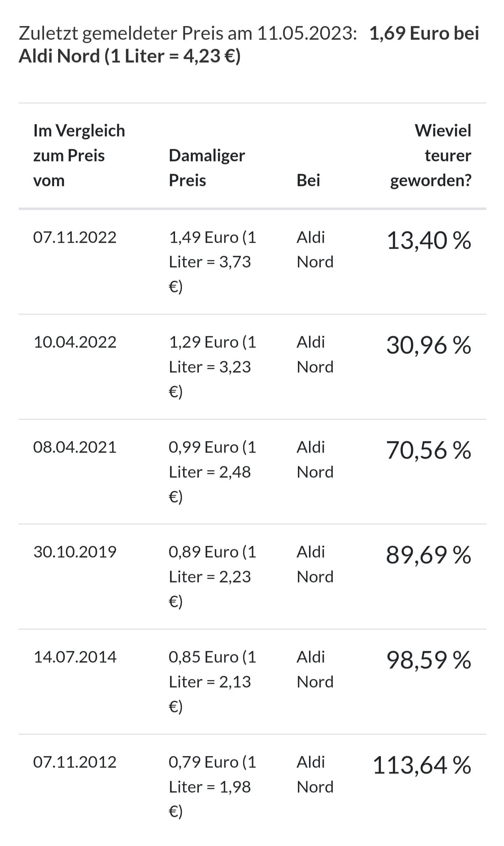Click the 98,59 % increase value
The width and height of the screenshot is (504, 846).
[429, 660]
